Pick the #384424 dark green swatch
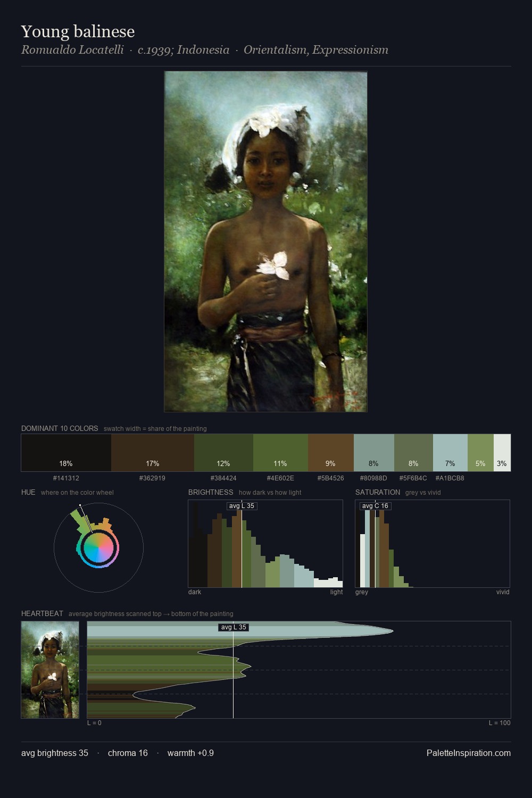Screen dimensions: 532x798 [x=223, y=453]
